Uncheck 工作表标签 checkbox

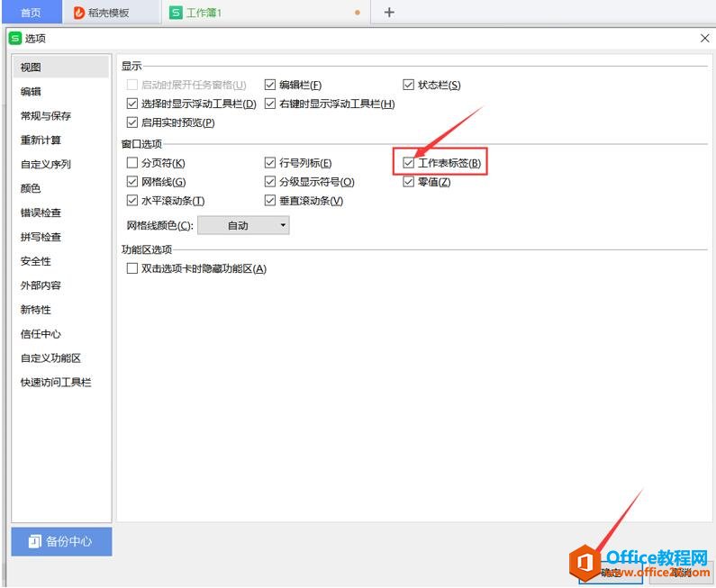(x=408, y=162)
